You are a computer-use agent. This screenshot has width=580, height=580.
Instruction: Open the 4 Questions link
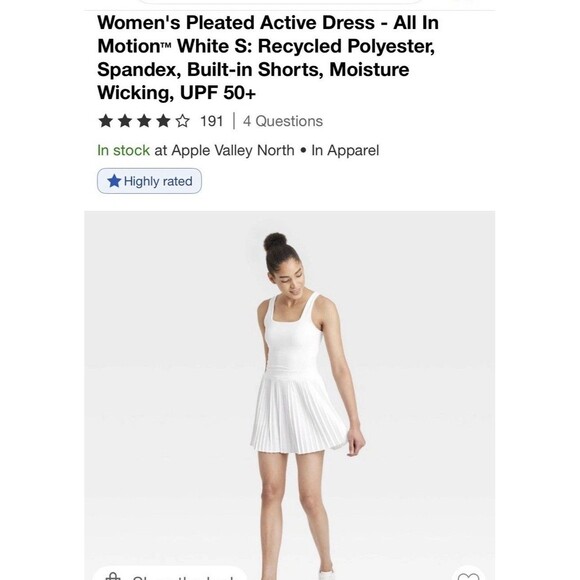[283, 121]
